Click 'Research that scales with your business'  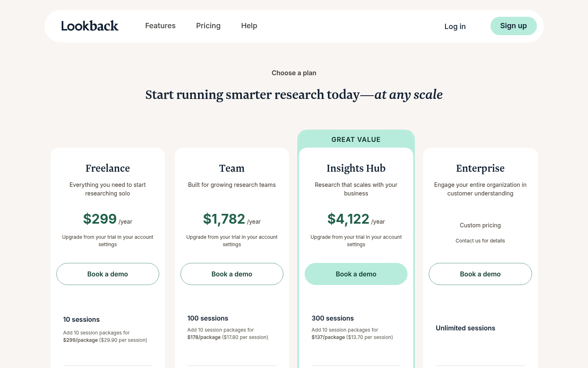[356, 189]
